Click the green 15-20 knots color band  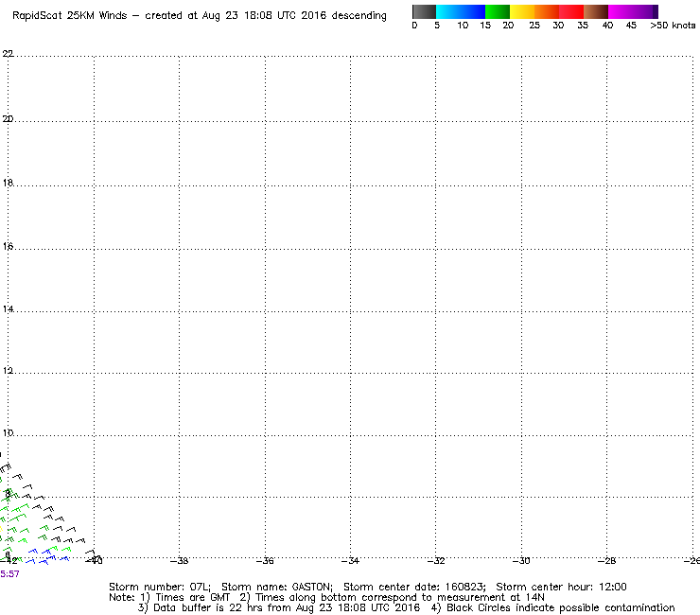(498, 11)
